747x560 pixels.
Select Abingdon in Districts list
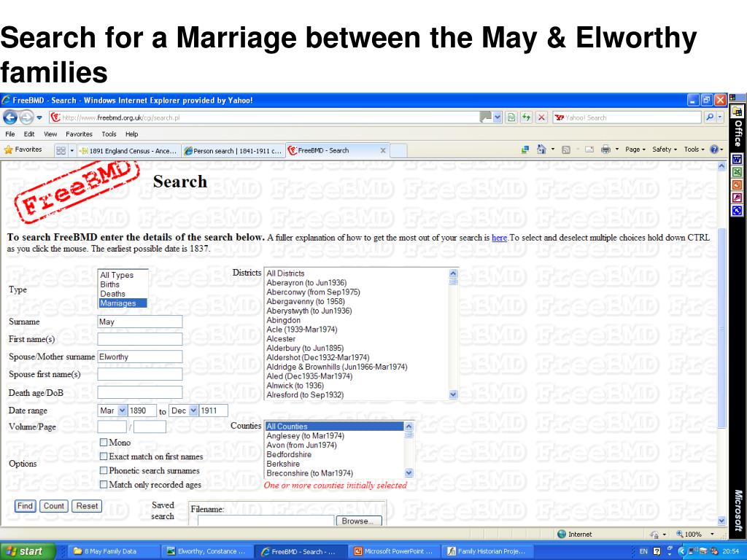tap(356, 320)
